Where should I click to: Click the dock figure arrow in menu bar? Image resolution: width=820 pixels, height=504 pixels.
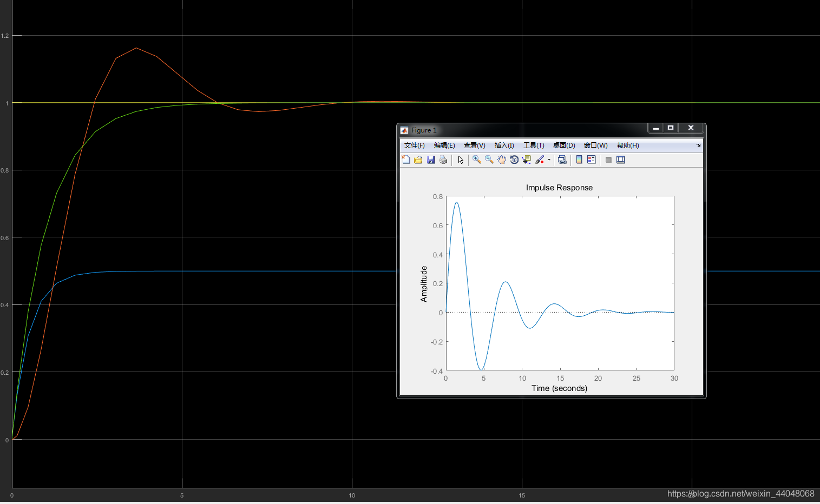pyautogui.click(x=698, y=145)
